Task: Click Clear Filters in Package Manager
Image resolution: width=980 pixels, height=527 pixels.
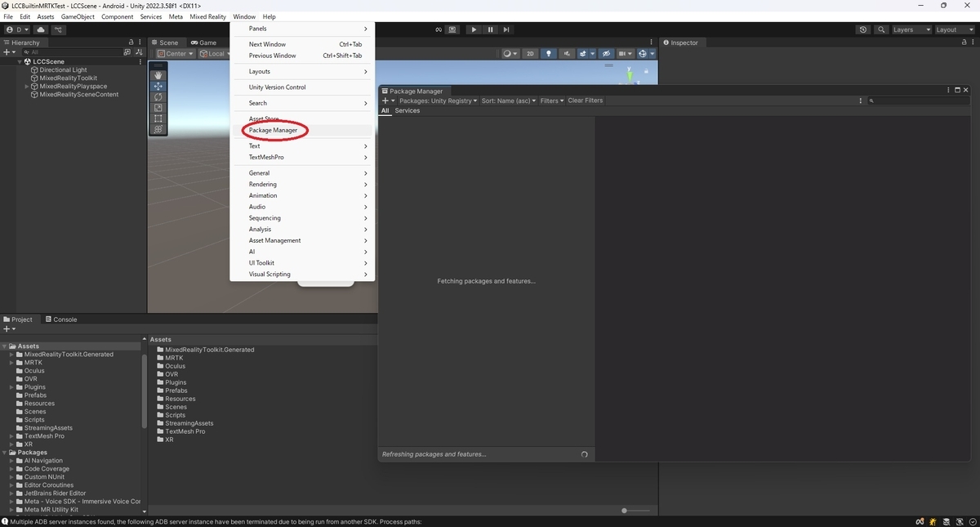Action: [585, 100]
